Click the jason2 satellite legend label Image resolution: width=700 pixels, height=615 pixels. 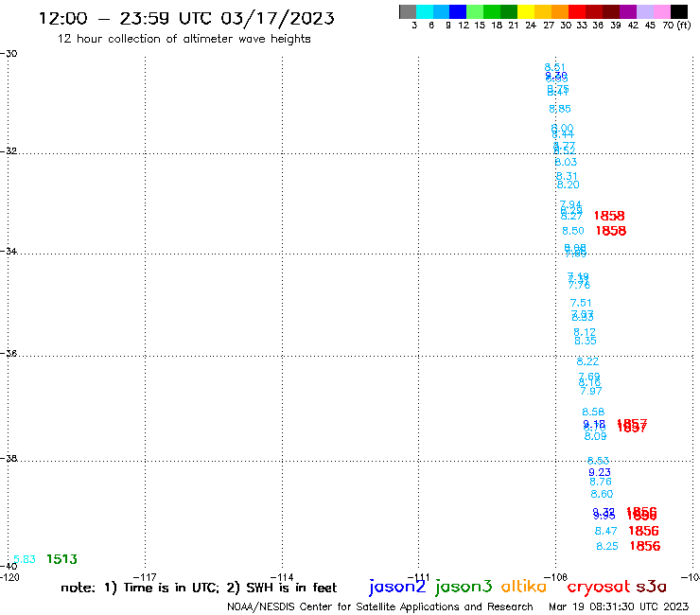[x=397, y=587]
